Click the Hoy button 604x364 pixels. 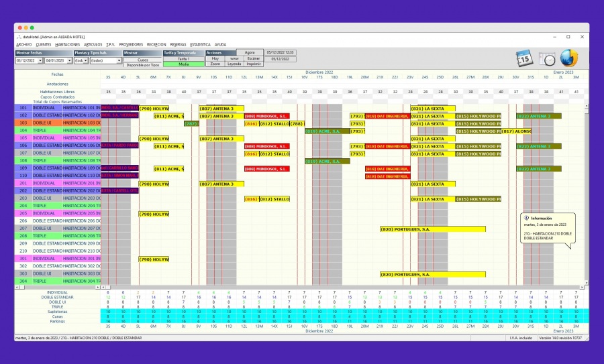pos(215,58)
